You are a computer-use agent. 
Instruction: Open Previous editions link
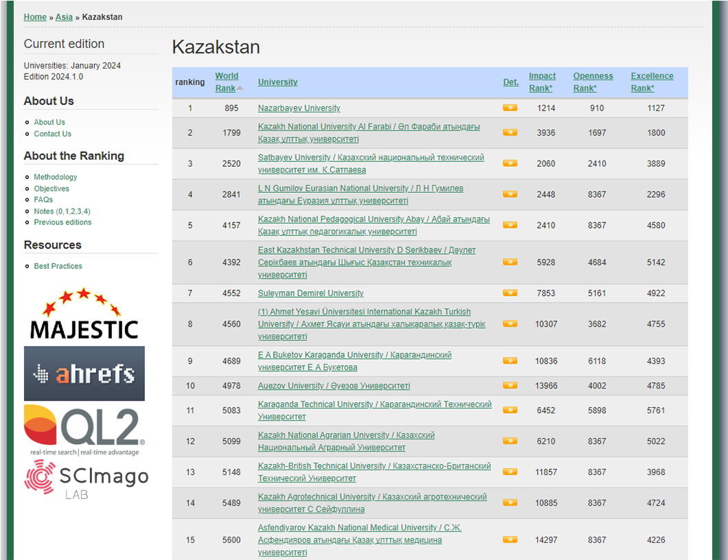point(62,222)
